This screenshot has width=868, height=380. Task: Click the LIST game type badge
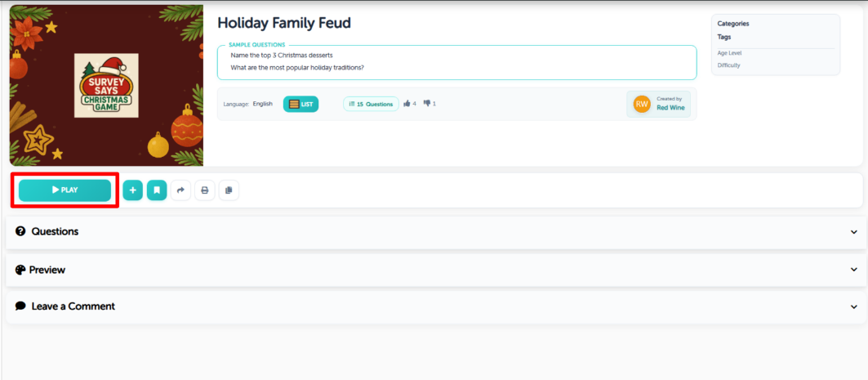coord(300,104)
